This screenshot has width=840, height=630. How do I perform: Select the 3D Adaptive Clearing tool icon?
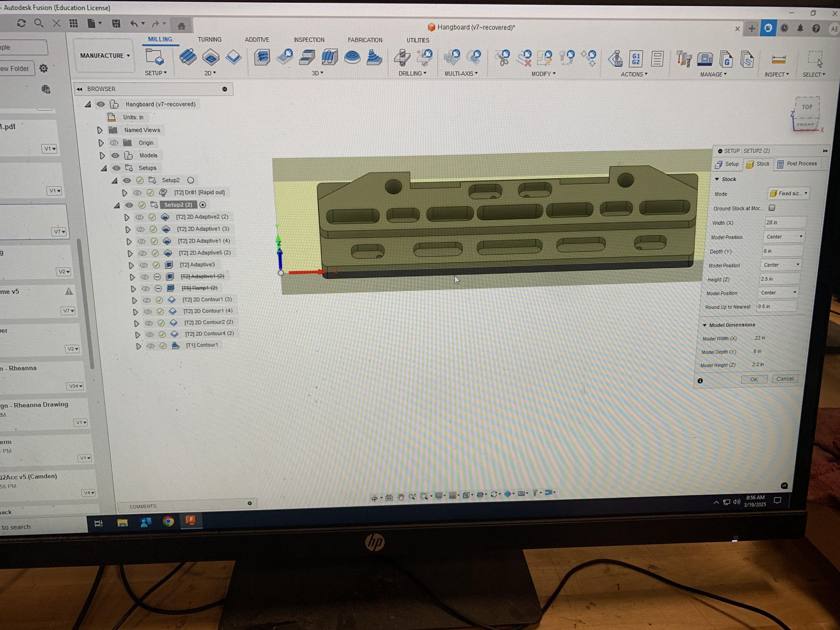pyautogui.click(x=262, y=57)
